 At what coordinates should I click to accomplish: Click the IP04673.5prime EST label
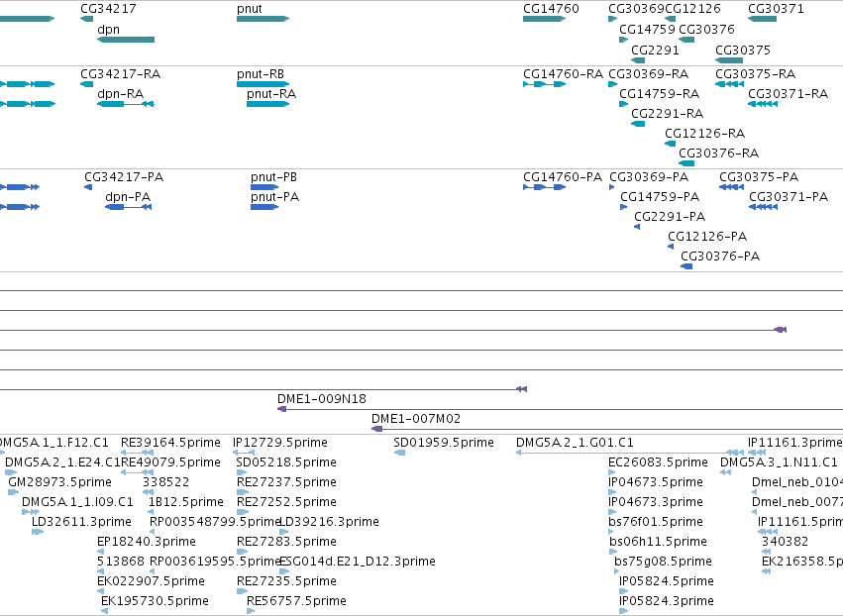[656, 482]
